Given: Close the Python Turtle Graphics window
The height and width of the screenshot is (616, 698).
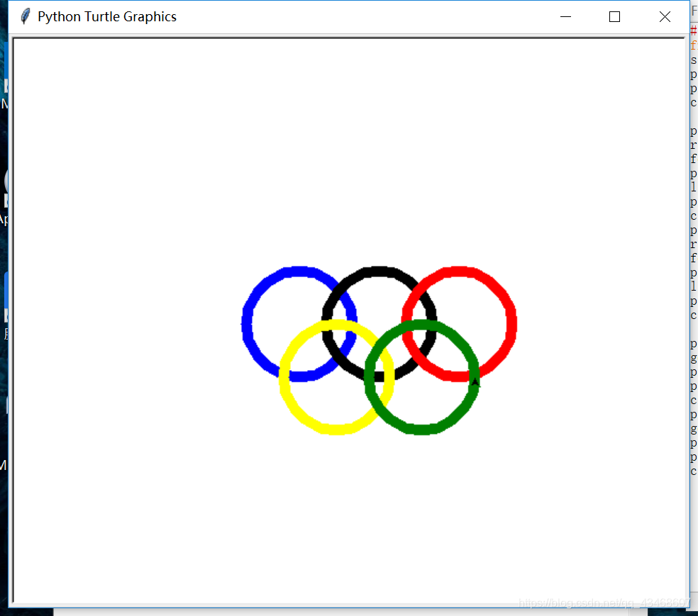Looking at the screenshot, I should coord(665,17).
